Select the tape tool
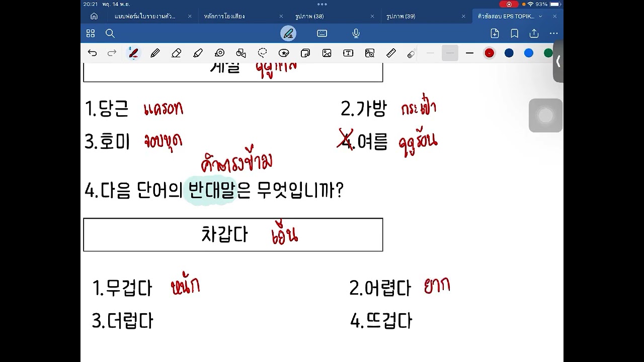 pyautogui.click(x=219, y=53)
